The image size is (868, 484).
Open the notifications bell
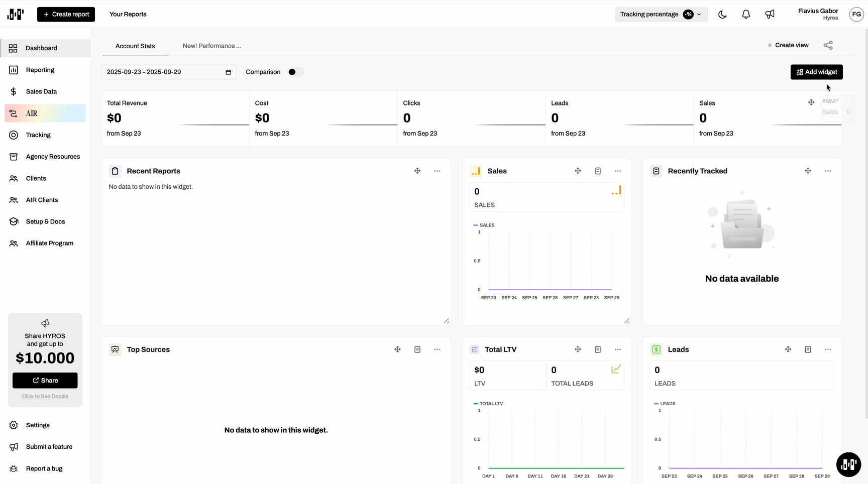click(746, 14)
